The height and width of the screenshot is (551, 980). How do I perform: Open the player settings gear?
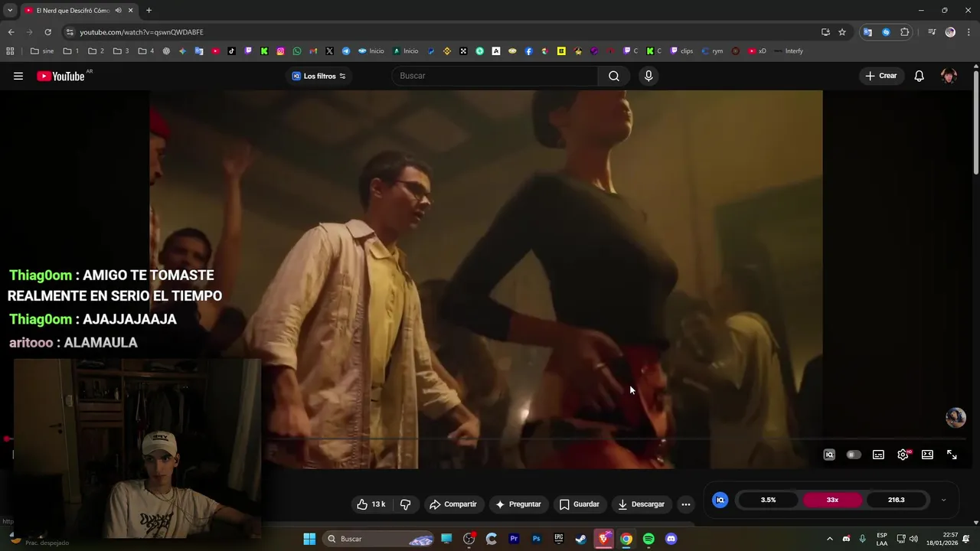(x=903, y=455)
